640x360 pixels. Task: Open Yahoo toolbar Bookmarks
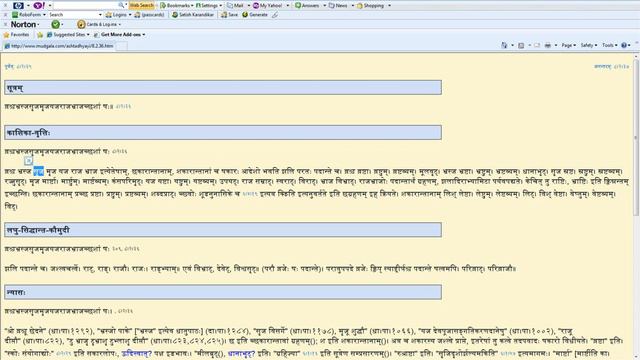point(176,6)
